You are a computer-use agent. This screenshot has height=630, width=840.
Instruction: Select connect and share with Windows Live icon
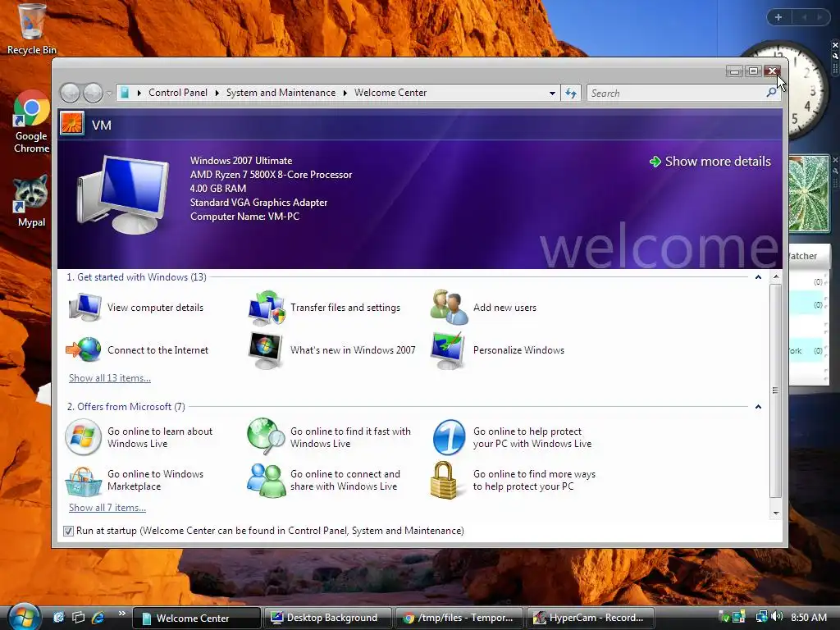coord(267,480)
